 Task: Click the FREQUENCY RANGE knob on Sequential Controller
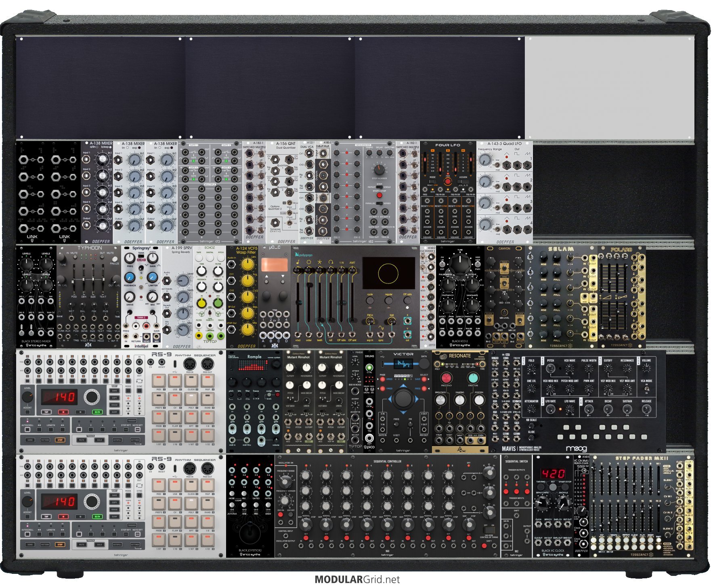click(x=285, y=481)
